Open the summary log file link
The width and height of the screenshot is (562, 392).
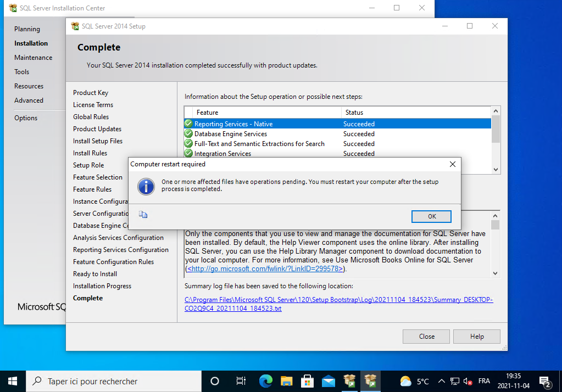tap(338, 304)
